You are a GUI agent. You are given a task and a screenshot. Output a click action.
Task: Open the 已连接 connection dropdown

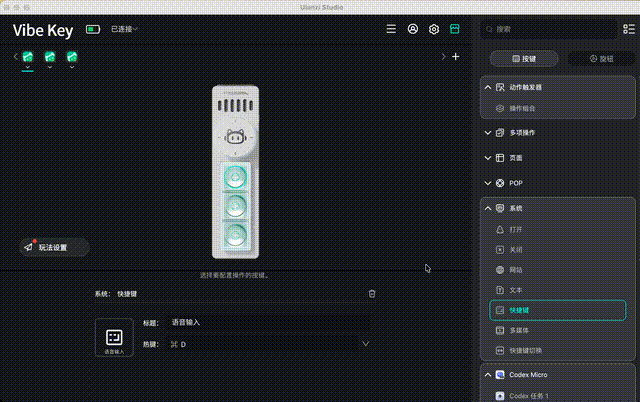point(124,29)
